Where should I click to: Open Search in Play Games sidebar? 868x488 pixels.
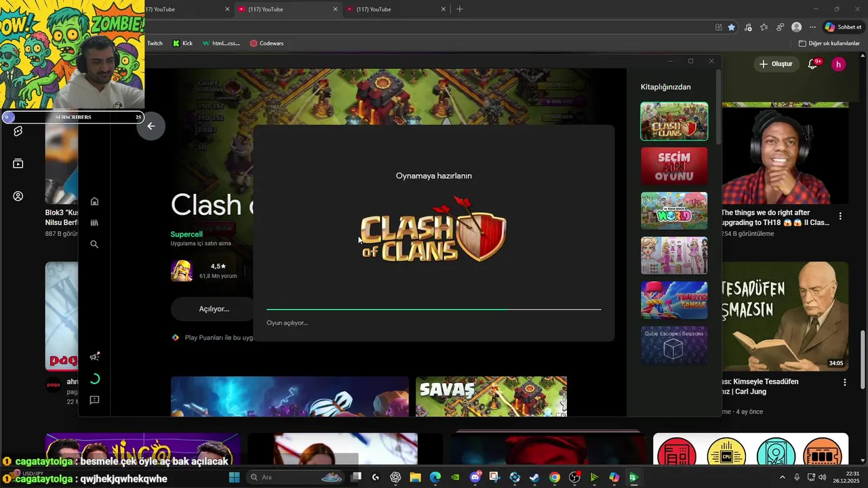point(94,244)
